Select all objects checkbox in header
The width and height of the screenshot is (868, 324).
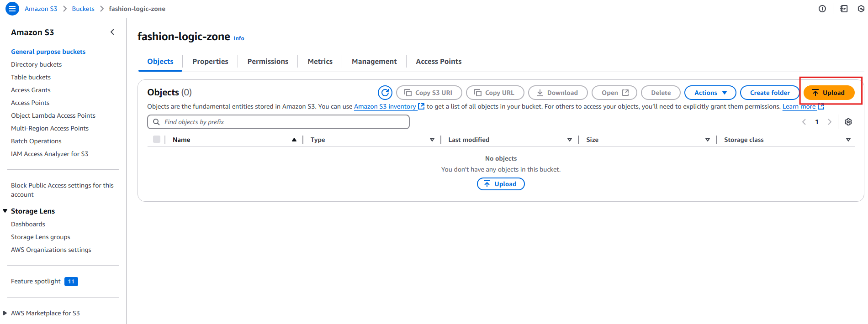click(x=157, y=139)
